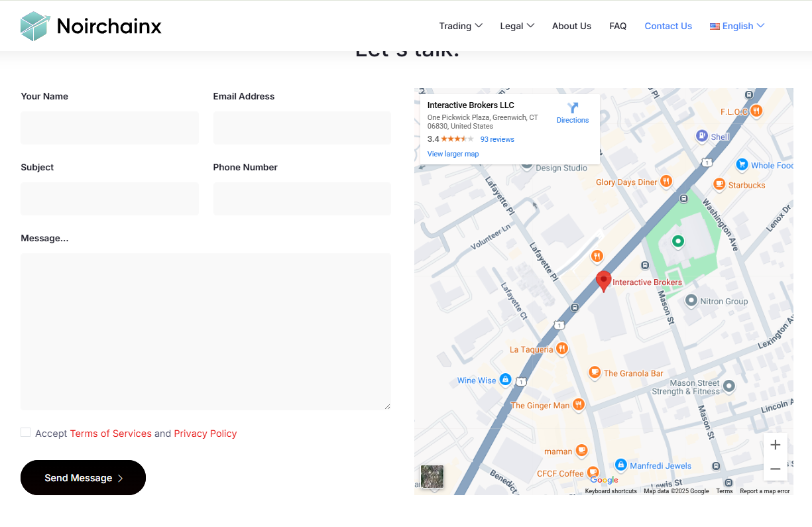Click the Wine Wise shop marker icon

click(505, 380)
